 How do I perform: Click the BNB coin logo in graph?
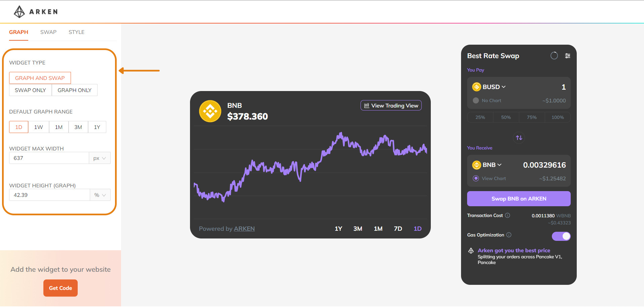pyautogui.click(x=210, y=111)
